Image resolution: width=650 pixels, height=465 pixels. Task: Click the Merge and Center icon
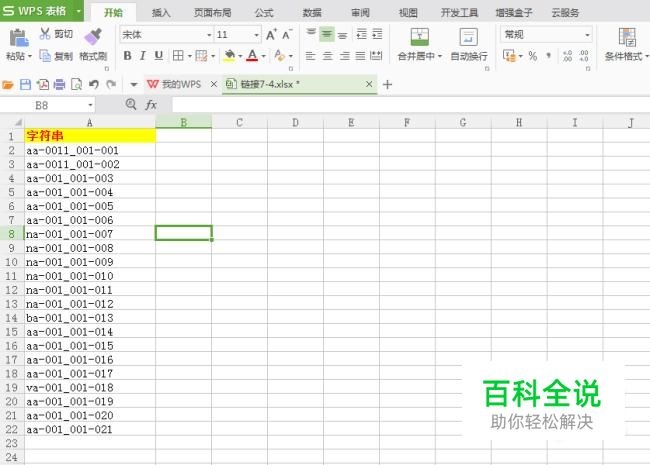[420, 36]
